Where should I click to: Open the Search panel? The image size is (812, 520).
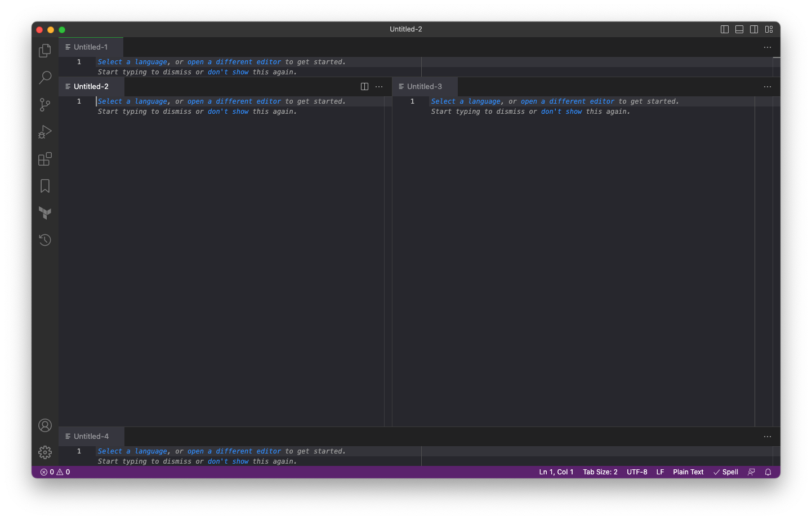[45, 78]
